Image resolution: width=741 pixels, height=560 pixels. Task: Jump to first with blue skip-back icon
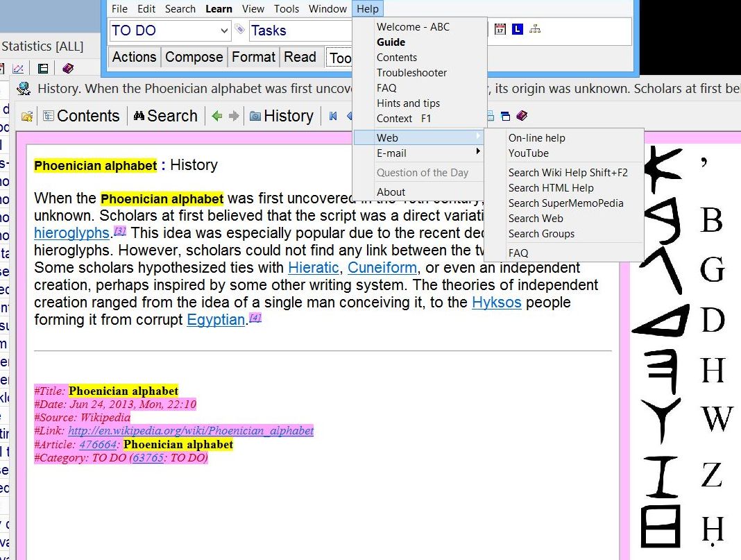pyautogui.click(x=333, y=116)
